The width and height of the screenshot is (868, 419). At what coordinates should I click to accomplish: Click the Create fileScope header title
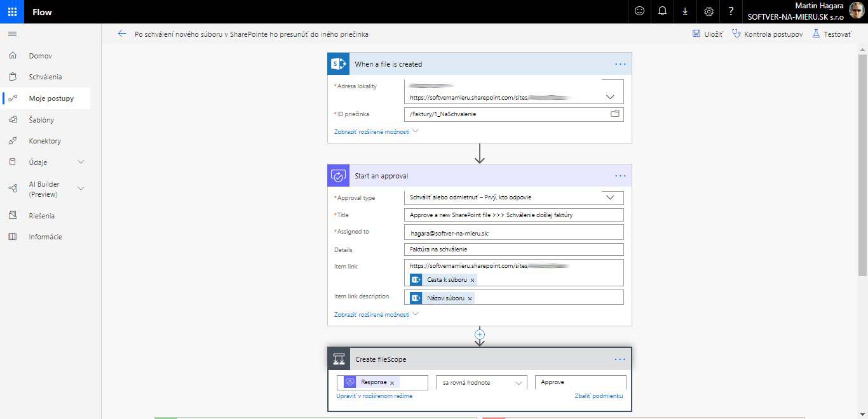coord(381,359)
